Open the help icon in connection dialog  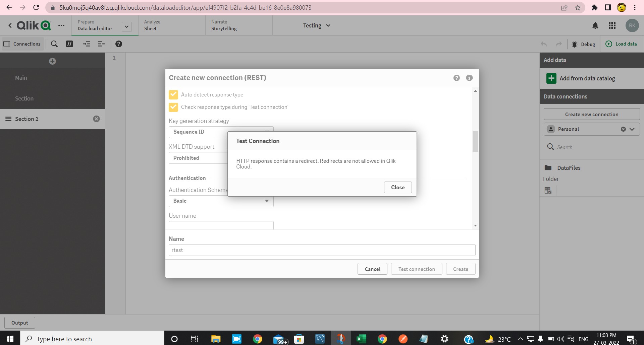coord(457,78)
